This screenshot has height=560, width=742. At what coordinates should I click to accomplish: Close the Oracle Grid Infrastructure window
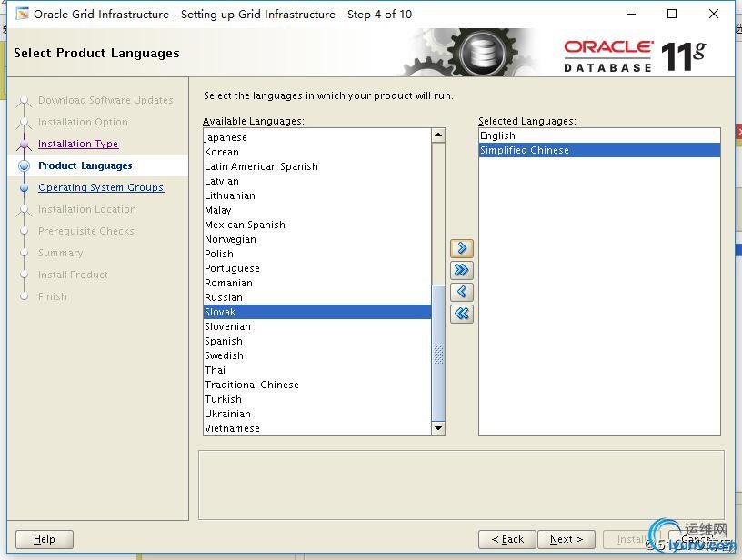pos(714,14)
